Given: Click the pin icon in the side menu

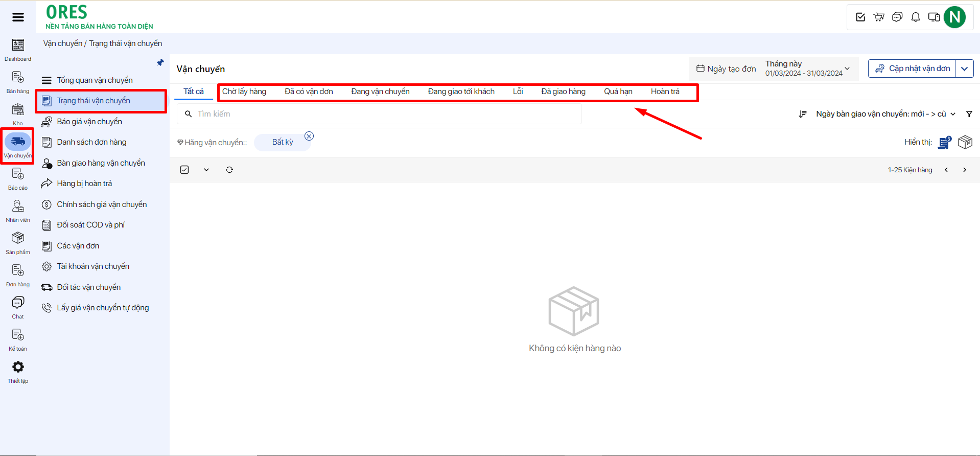Looking at the screenshot, I should [160, 62].
